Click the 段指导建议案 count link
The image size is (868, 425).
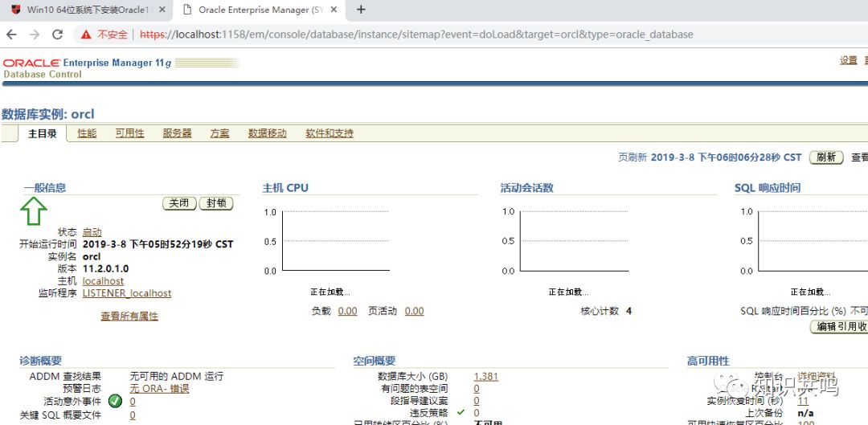tap(477, 401)
